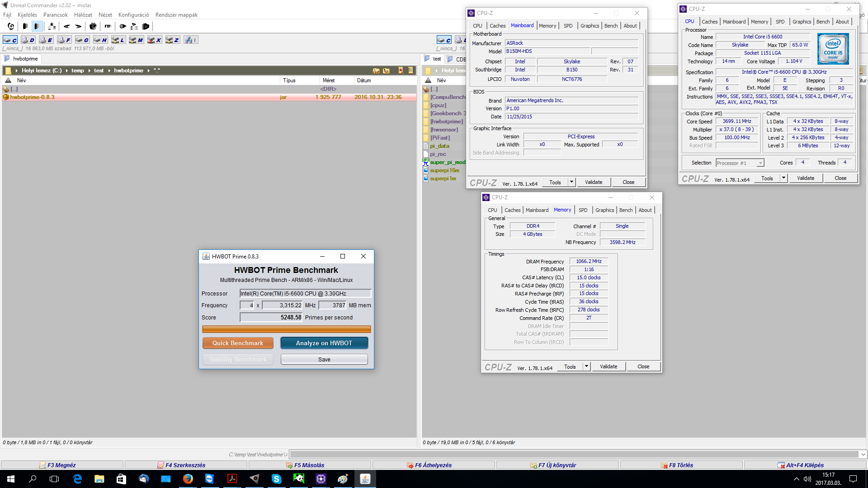Viewport: 868px width, 488px height.
Task: Open the network neighborhood drive button
Action: click(x=191, y=40)
